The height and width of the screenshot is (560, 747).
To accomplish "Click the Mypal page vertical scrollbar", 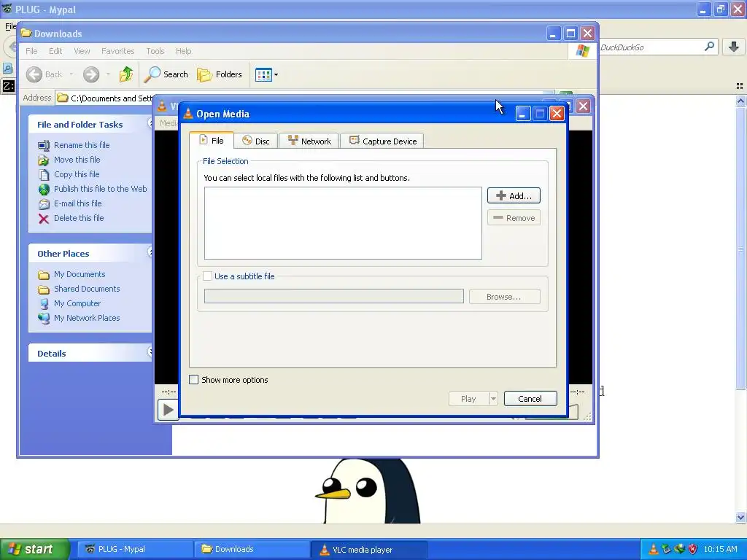I will click(740, 248).
